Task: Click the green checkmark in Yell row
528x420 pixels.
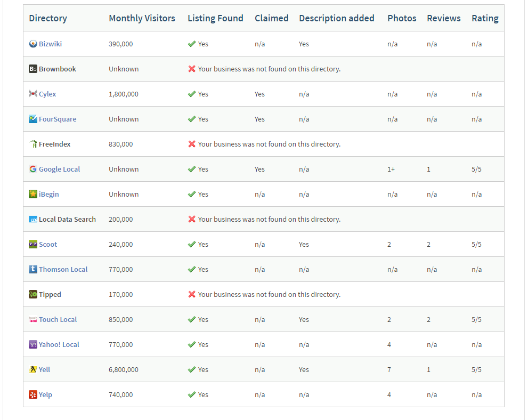Action: (192, 369)
